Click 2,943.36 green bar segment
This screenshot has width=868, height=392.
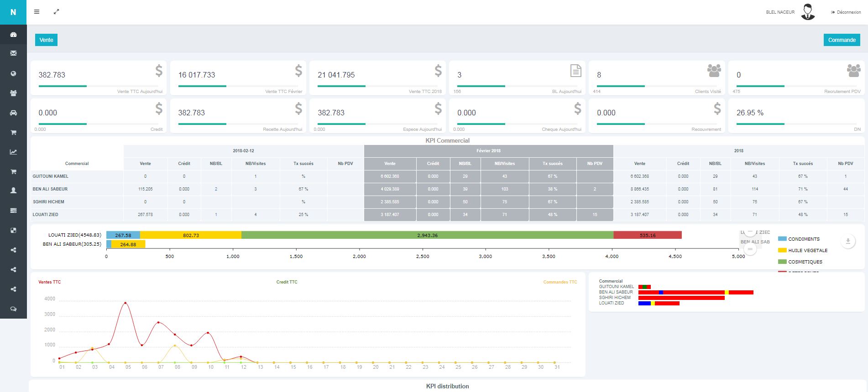(427, 235)
